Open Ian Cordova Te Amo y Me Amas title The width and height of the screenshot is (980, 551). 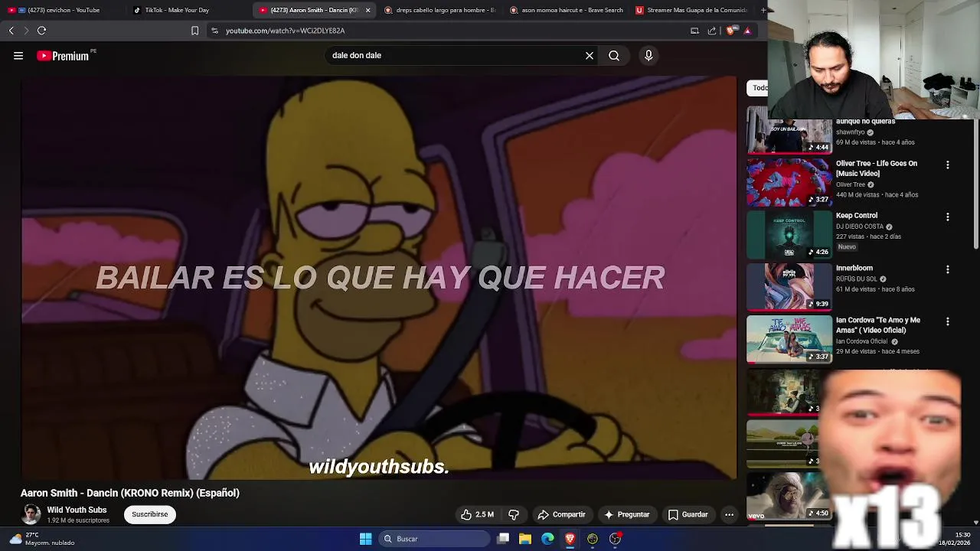pos(877,325)
